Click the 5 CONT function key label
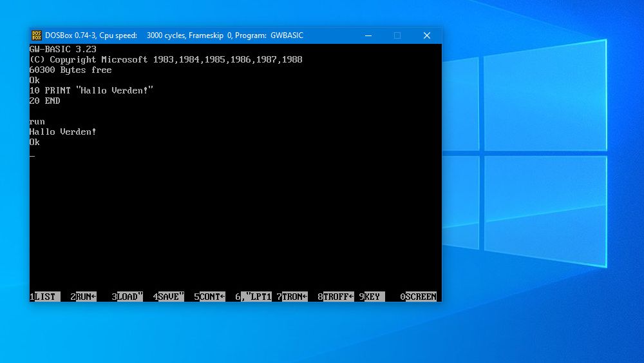 pyautogui.click(x=210, y=297)
